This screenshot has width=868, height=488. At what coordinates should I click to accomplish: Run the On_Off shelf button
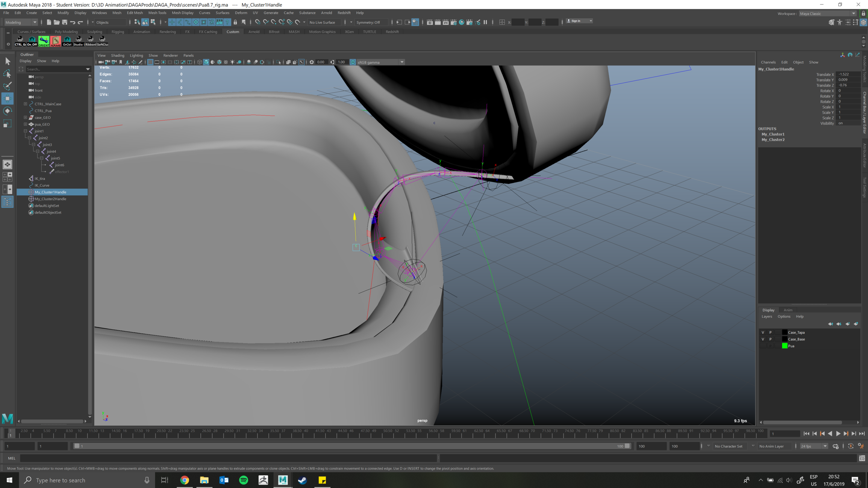click(32, 41)
